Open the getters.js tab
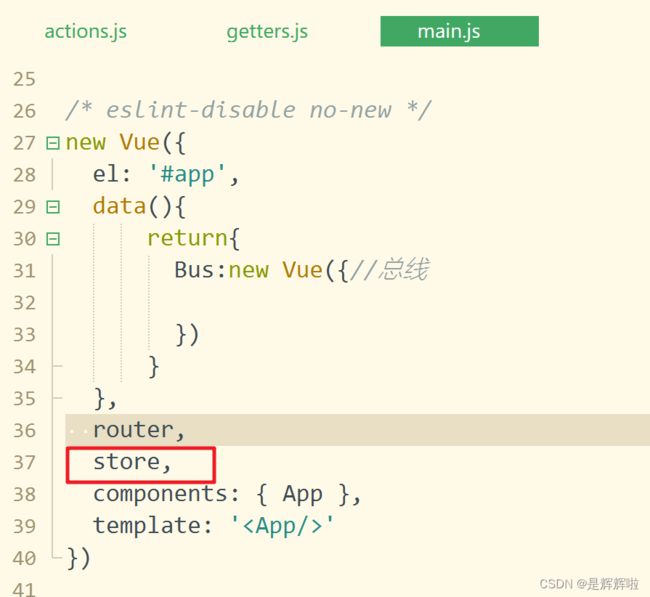This screenshot has height=597, width=650. pos(267,32)
